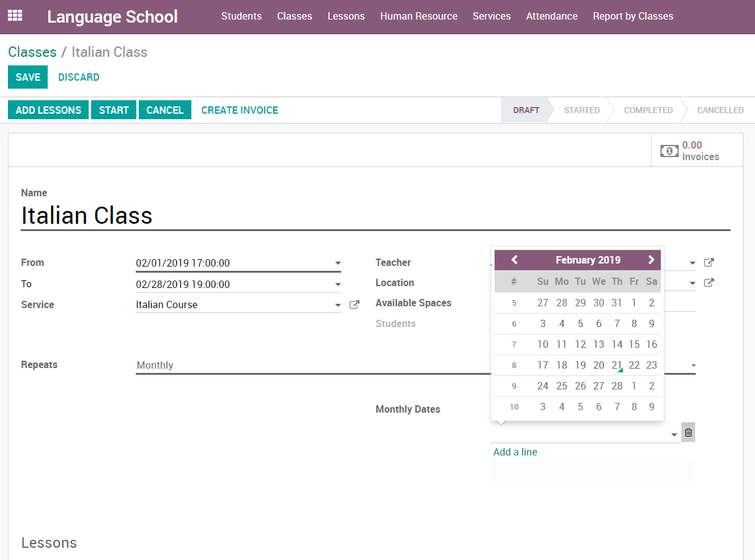The image size is (755, 560).
Task: Click the Add Lessons button
Action: pos(48,110)
